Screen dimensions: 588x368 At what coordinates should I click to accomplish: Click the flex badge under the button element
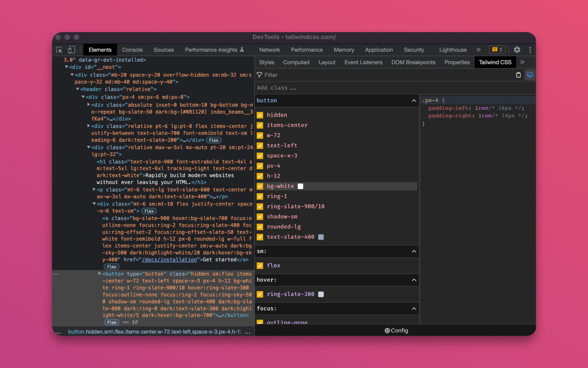pyautogui.click(x=112, y=322)
